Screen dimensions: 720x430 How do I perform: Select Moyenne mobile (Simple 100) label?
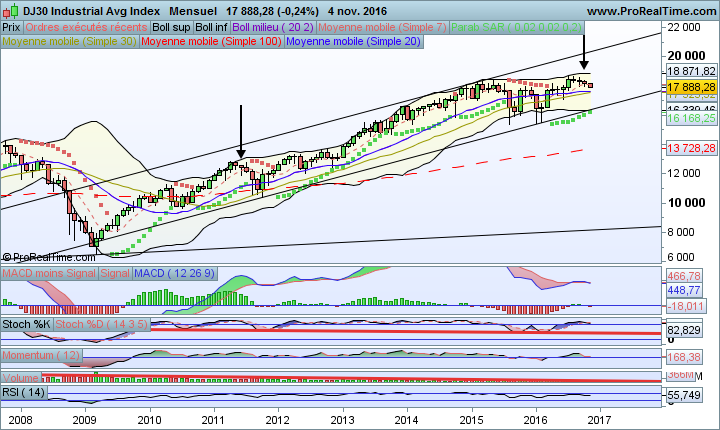click(x=211, y=41)
